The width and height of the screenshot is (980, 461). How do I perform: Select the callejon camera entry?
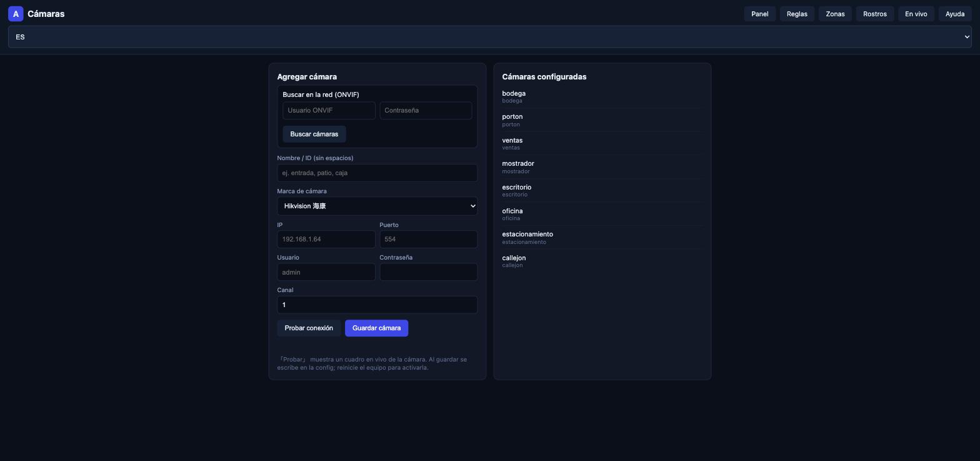[602, 261]
